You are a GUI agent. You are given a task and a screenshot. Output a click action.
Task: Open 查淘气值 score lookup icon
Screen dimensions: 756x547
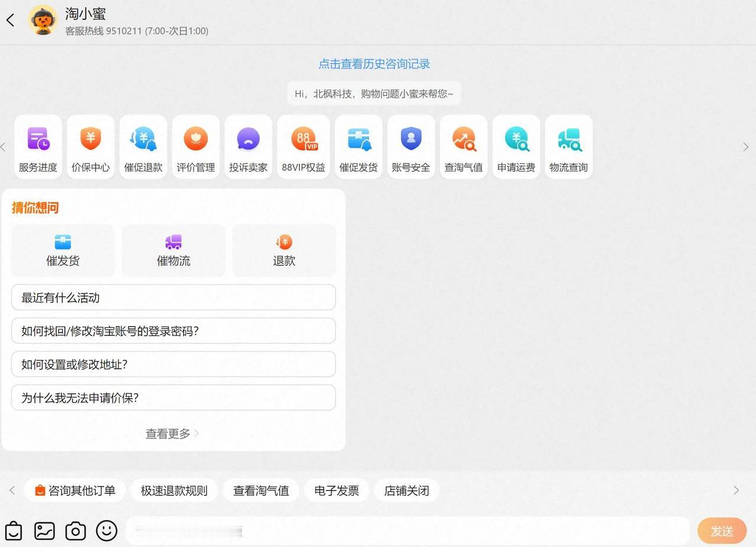click(464, 146)
